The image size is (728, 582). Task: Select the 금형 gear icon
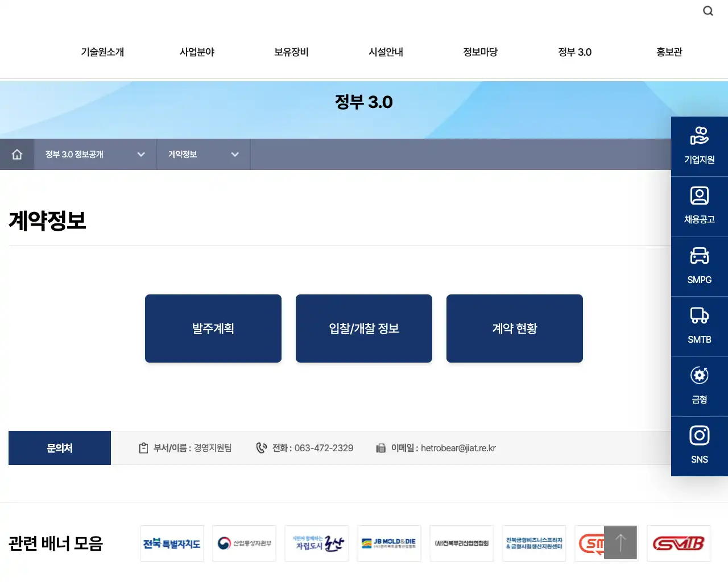(x=699, y=386)
